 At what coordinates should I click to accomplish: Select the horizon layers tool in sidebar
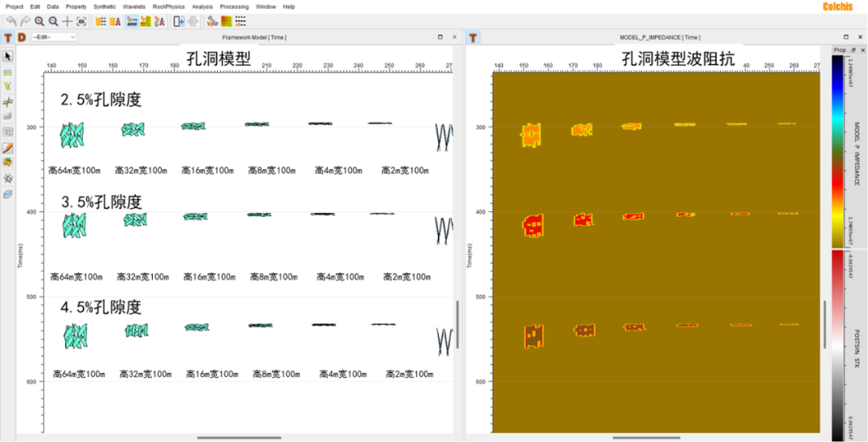[x=8, y=72]
